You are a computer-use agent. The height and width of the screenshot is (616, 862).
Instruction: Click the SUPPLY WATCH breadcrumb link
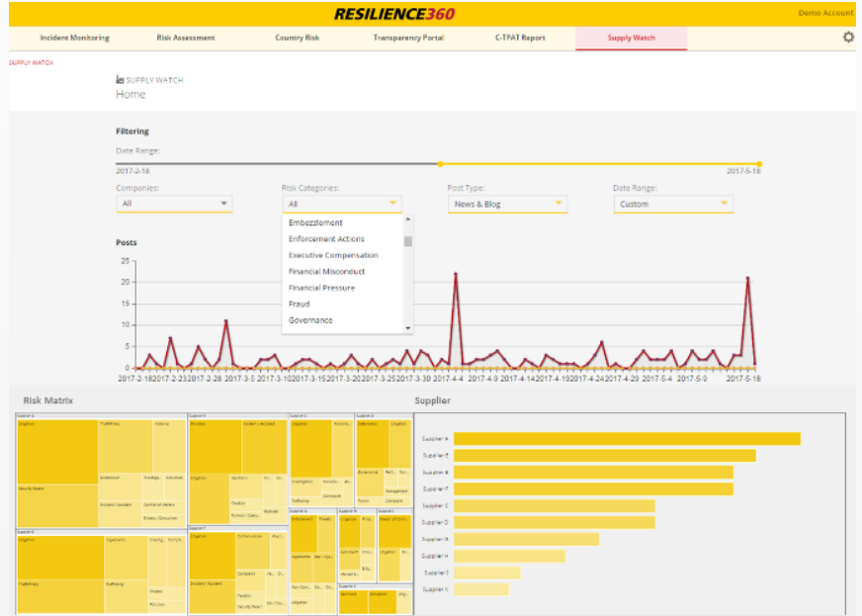[31, 62]
